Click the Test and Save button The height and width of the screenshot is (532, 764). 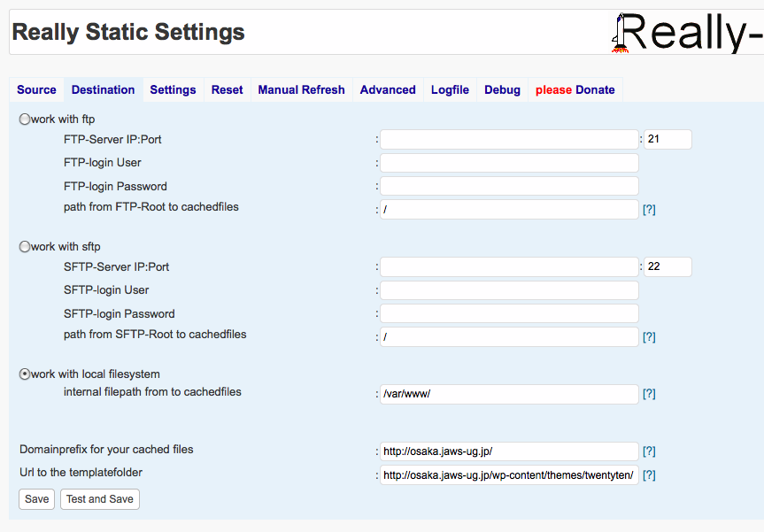click(x=100, y=499)
